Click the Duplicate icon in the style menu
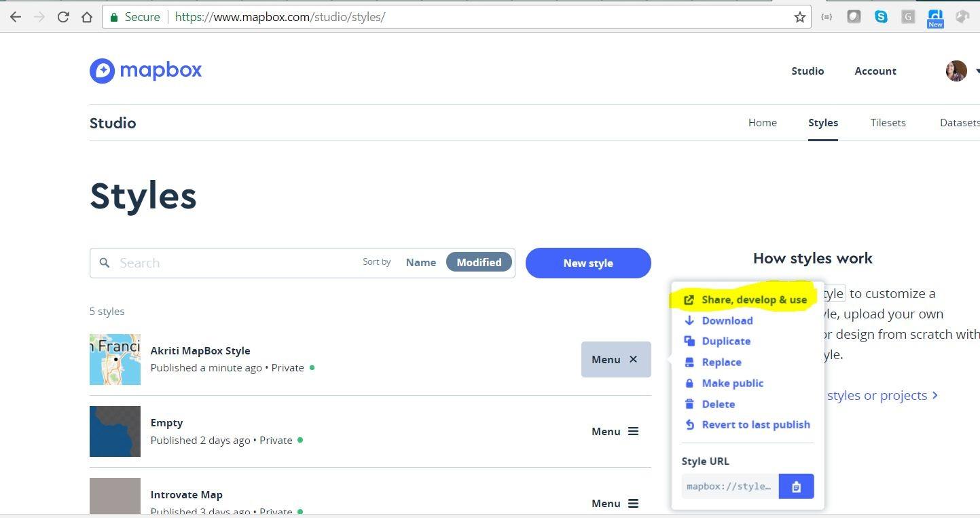This screenshot has height=518, width=980. pyautogui.click(x=689, y=341)
